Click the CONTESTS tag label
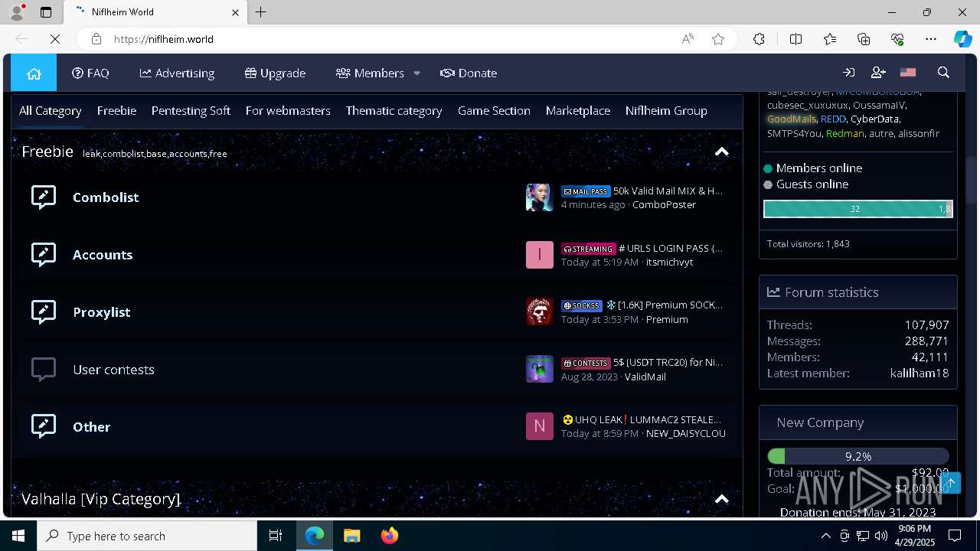Image resolution: width=980 pixels, height=551 pixels. (586, 363)
